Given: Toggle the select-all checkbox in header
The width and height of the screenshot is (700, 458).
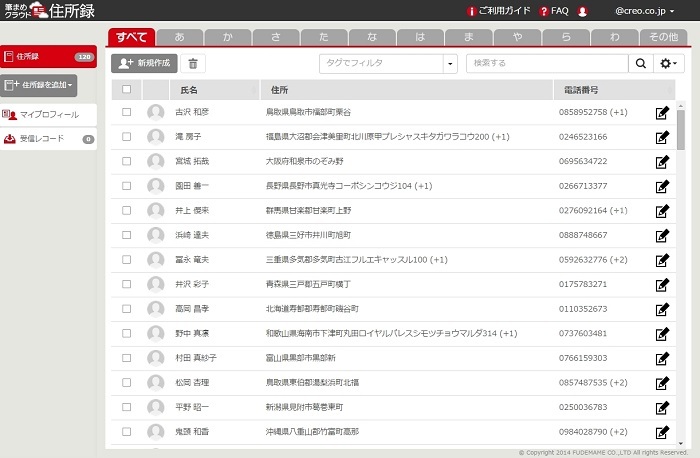Looking at the screenshot, I should pos(126,89).
